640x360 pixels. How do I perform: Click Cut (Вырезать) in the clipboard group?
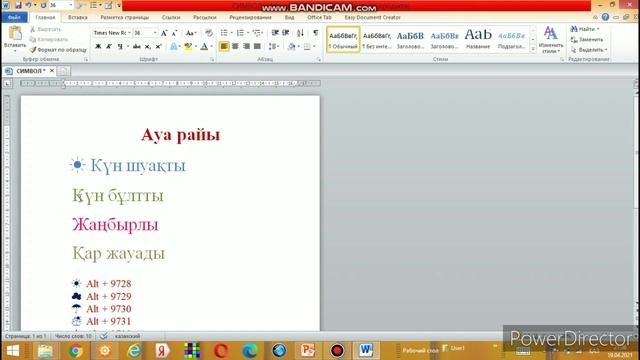coord(46,29)
